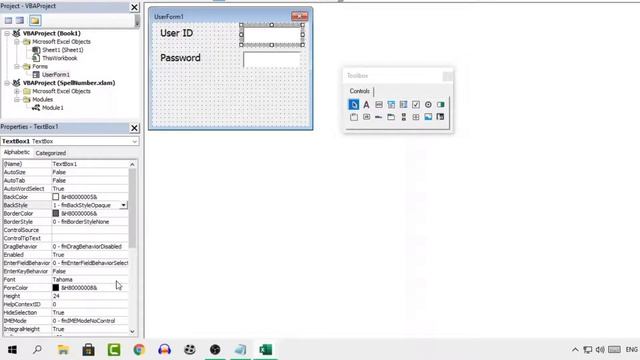The image size is (640, 360).
Task: Open Google Chrome from taskbar
Action: tap(139, 349)
